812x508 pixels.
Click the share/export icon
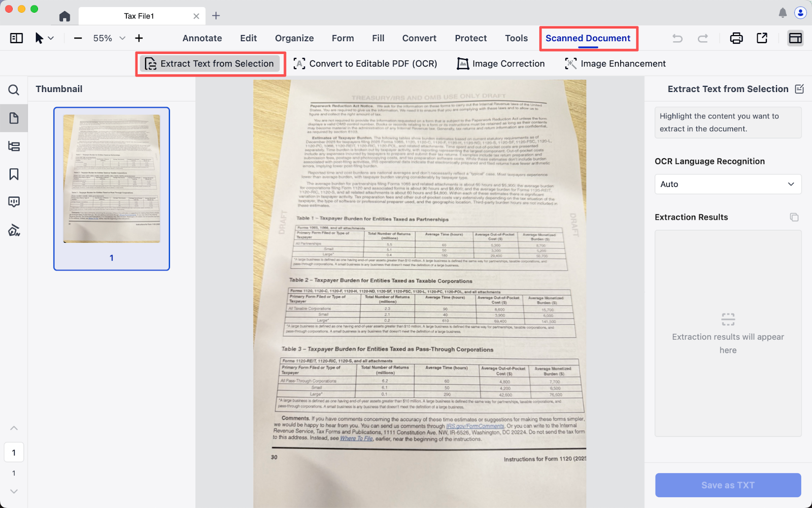(762, 38)
